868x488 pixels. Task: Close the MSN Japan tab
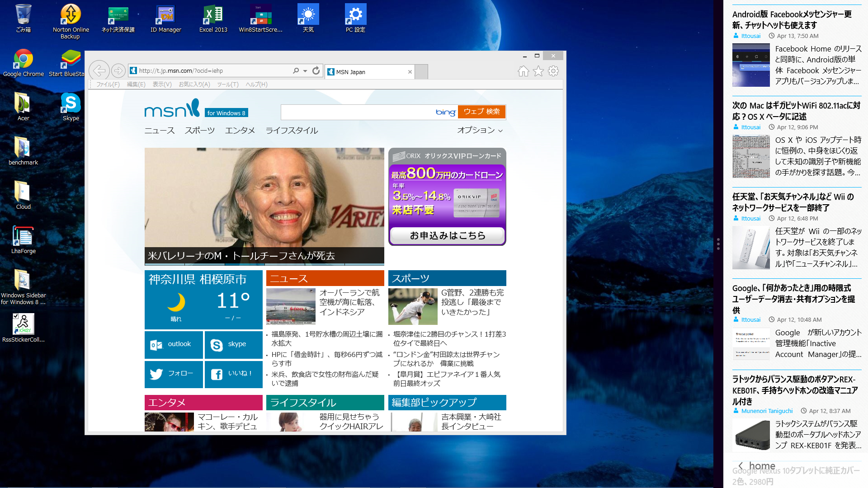[410, 72]
